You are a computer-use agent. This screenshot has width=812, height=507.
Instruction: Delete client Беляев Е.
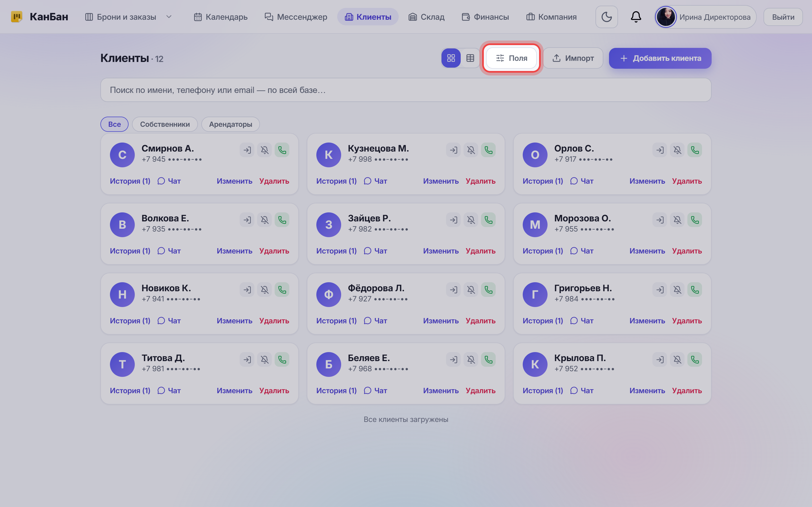[480, 390]
